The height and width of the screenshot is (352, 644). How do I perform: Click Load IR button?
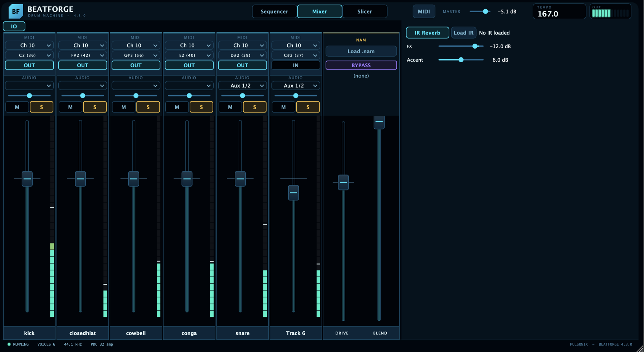click(x=463, y=33)
